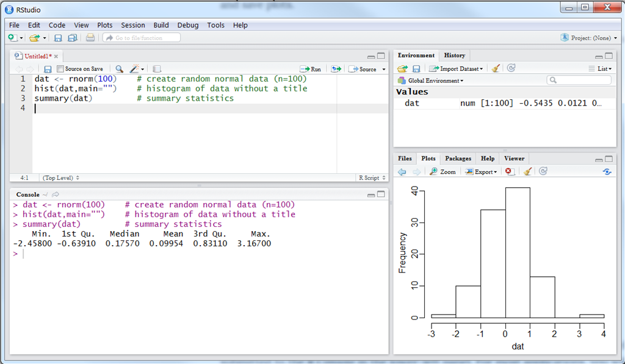
Task: Click the Go to file/function search field
Action: 141,38
